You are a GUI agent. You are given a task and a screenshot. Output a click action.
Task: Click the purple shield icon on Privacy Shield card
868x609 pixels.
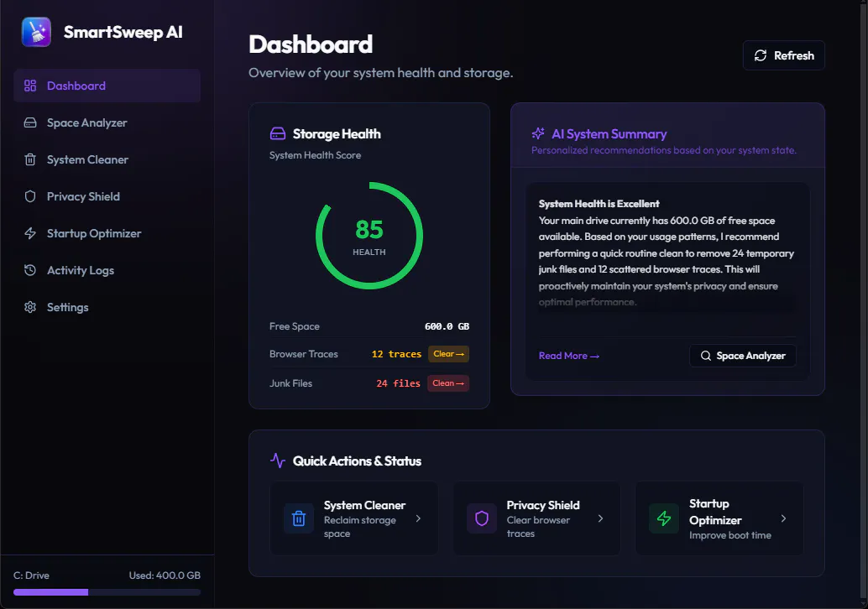click(482, 518)
